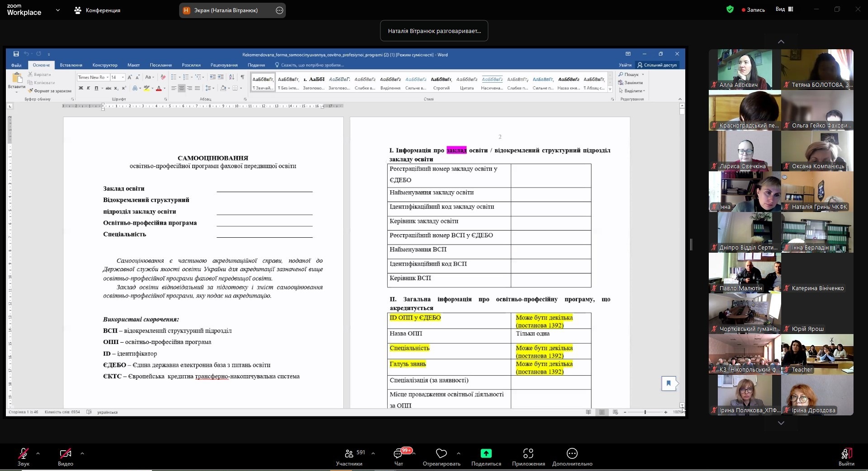This screenshot has height=471, width=868.
Task: Click the green Share screen icon
Action: pyautogui.click(x=486, y=453)
